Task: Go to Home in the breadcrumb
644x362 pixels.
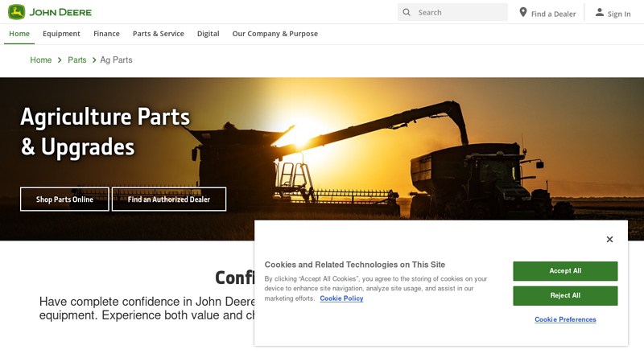Action: tap(41, 60)
